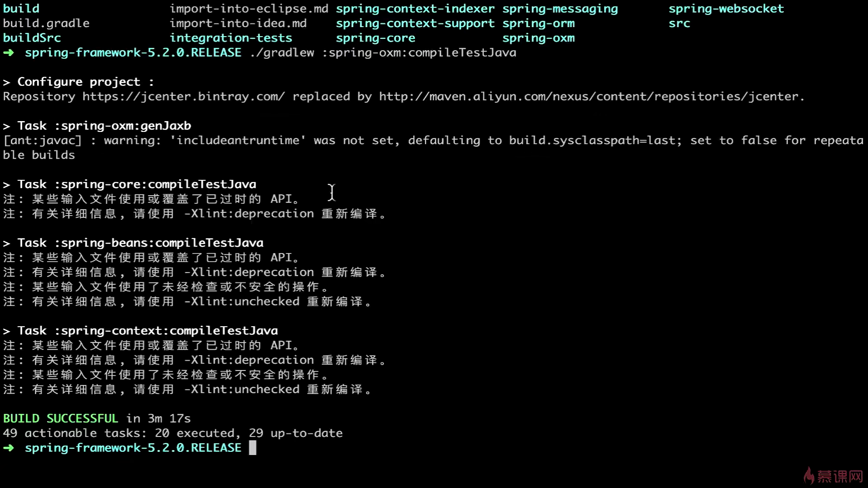Click the Task :spring-core:compileTestJava heading

(x=137, y=184)
